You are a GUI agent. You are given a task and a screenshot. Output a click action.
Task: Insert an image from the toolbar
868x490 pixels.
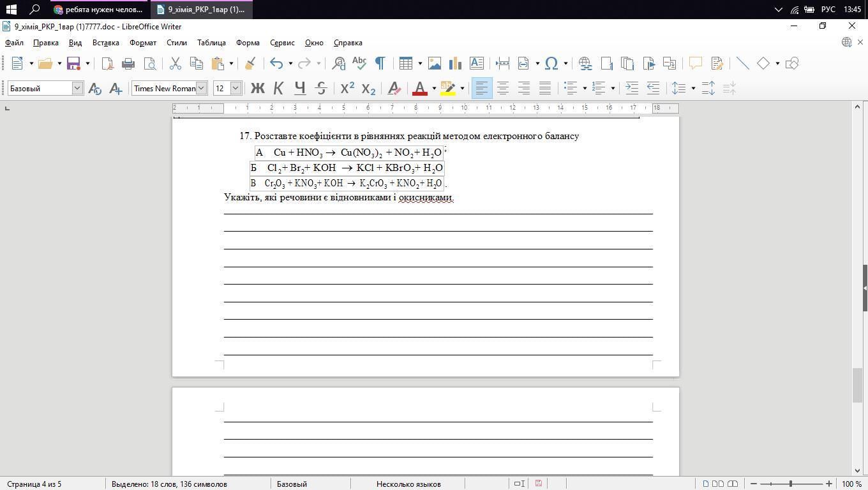coord(435,63)
